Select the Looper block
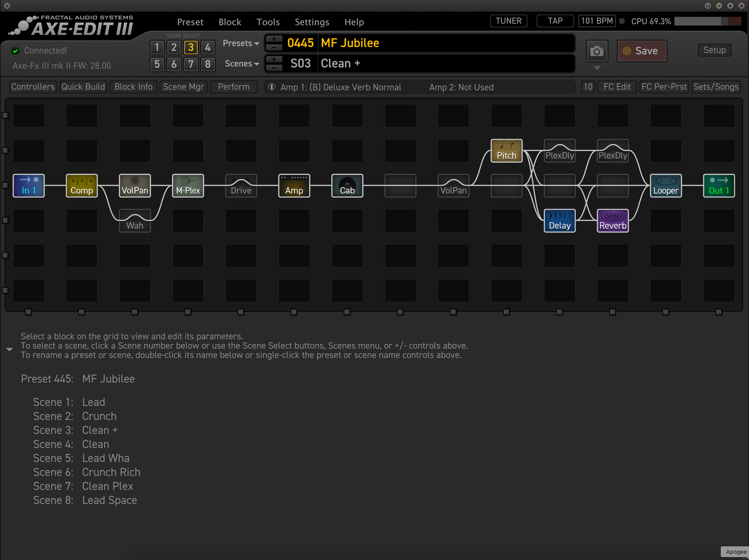This screenshot has height=560, width=749. pos(666,185)
